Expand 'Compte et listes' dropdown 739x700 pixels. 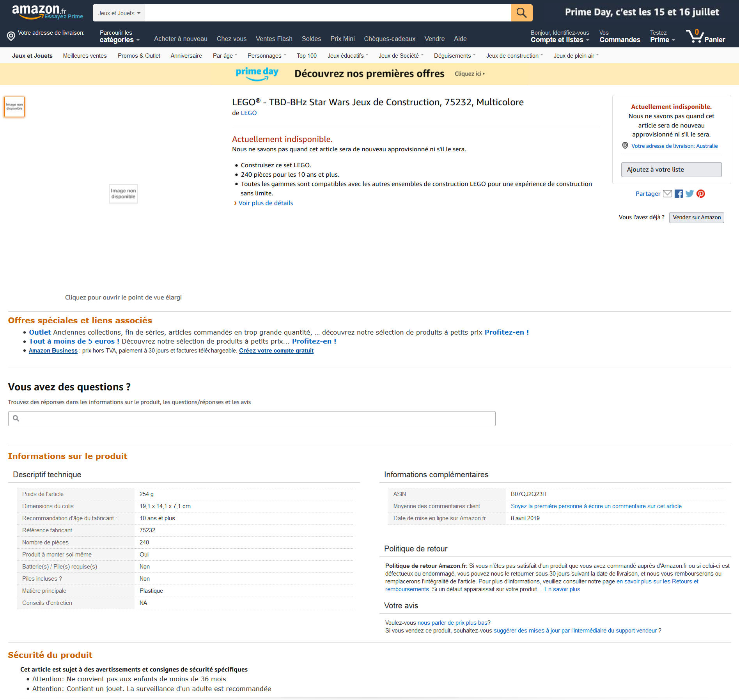[x=560, y=36]
